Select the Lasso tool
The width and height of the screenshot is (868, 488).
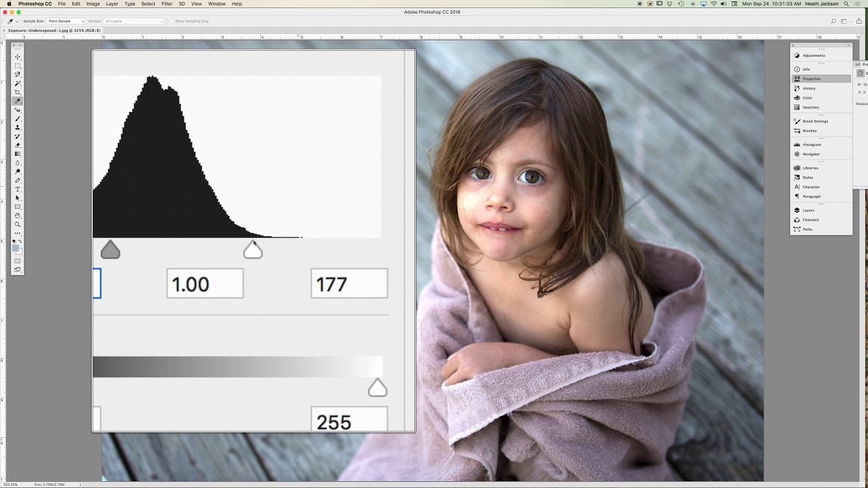point(18,74)
